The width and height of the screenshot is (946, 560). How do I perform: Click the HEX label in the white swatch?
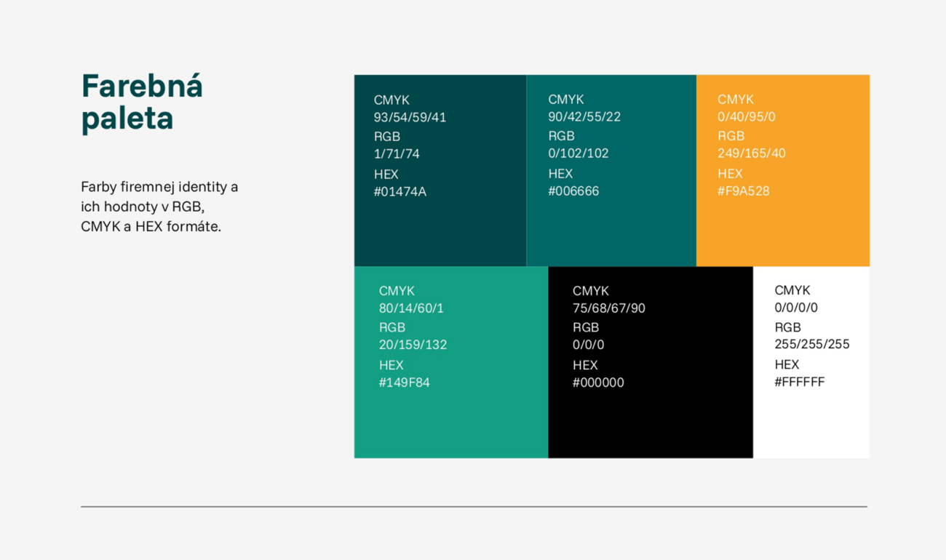pos(787,364)
